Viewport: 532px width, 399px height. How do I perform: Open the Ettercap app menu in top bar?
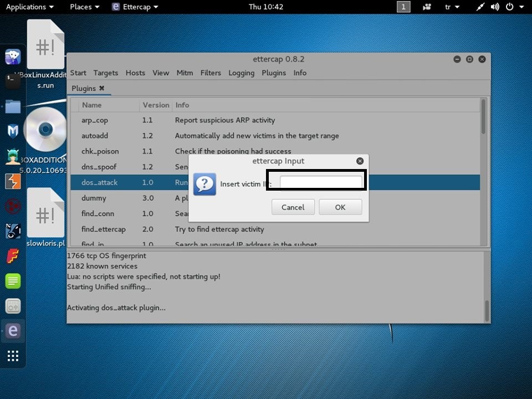click(x=135, y=7)
